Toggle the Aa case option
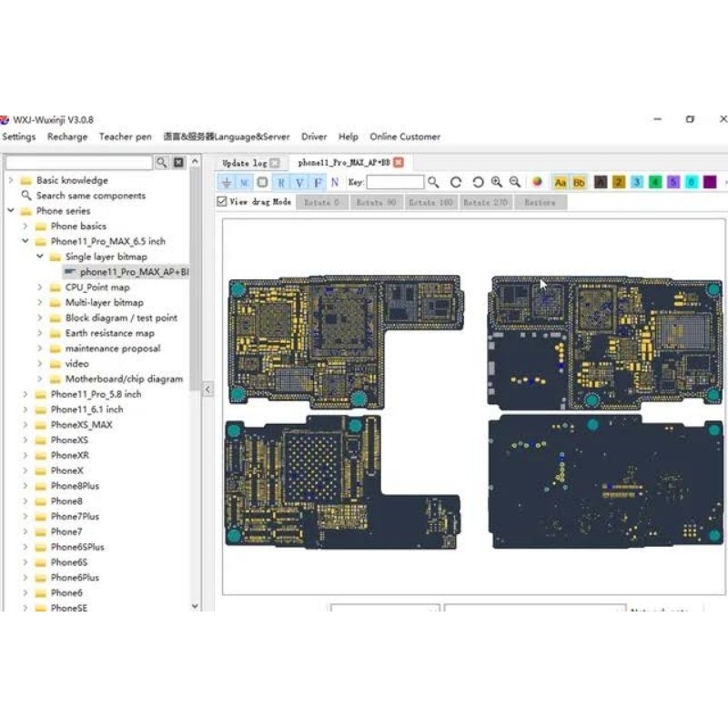 (561, 182)
